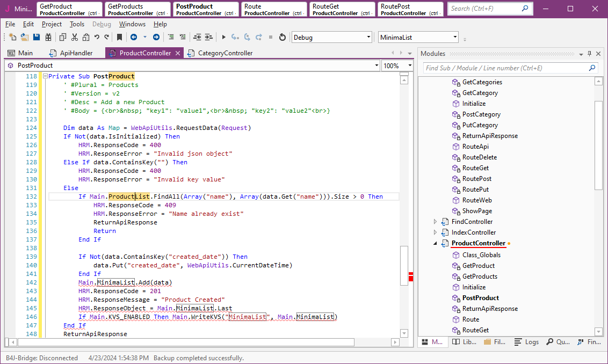
Task: Open the Logs panel tab
Action: (526, 342)
